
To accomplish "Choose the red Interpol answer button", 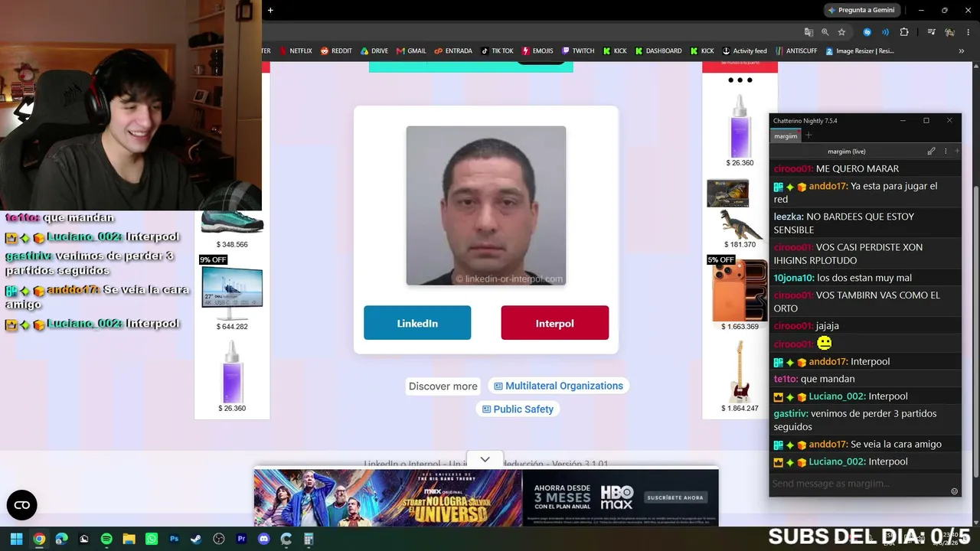I will click(555, 323).
